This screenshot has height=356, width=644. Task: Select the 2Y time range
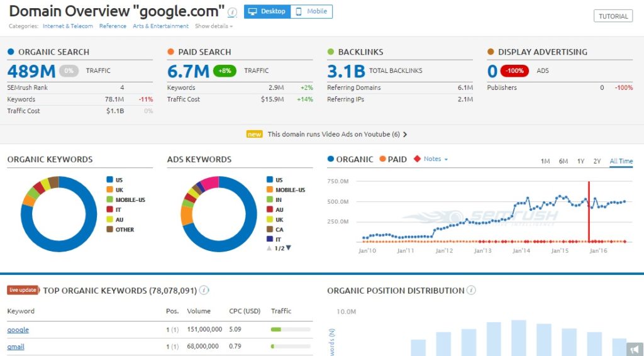(x=597, y=161)
